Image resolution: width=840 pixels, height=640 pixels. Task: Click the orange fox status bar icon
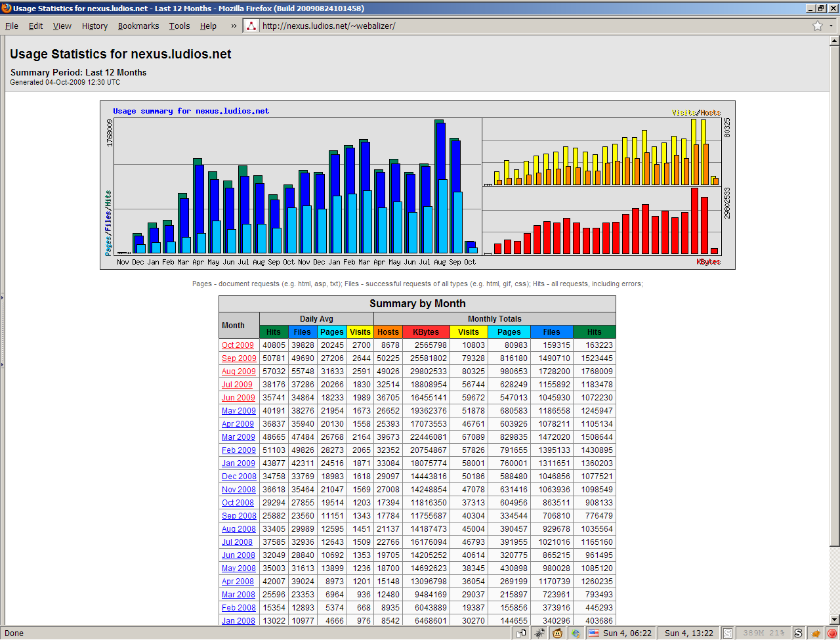point(816,633)
